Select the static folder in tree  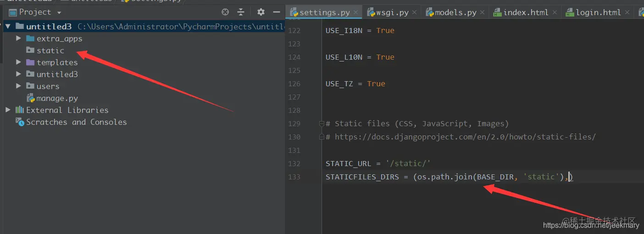pyautogui.click(x=50, y=50)
